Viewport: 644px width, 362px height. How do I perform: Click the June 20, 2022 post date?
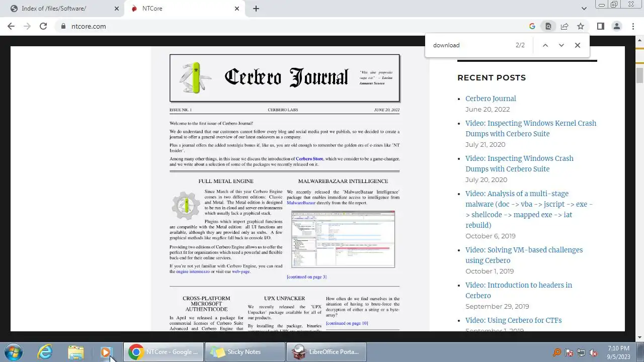coord(488,109)
